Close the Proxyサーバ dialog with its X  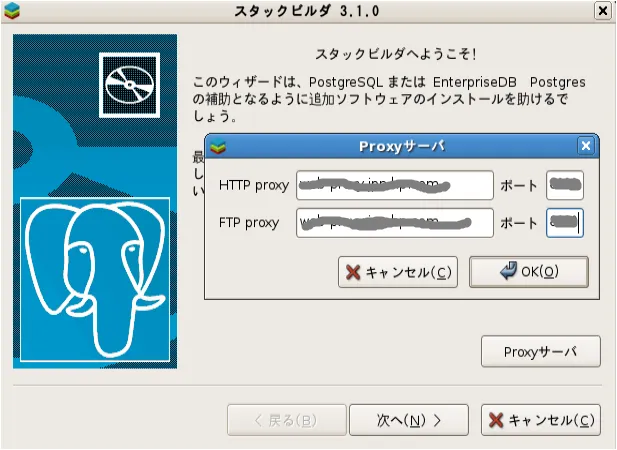[586, 146]
